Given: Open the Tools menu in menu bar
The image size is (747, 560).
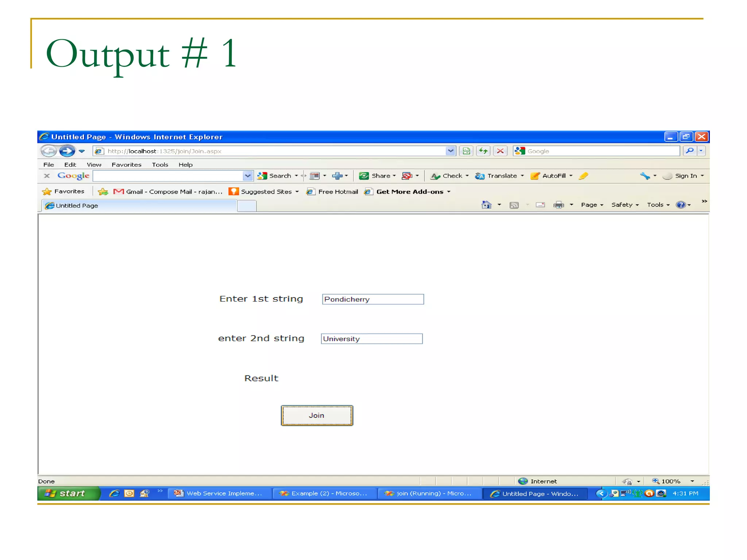Looking at the screenshot, I should click(x=160, y=165).
